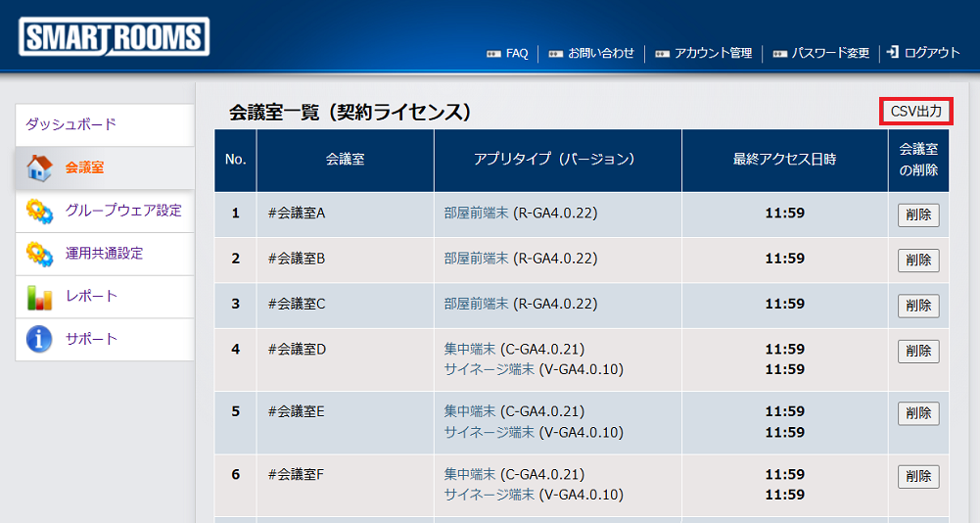
Task: Remove #会議室F with the 削除 button
Action: (918, 477)
